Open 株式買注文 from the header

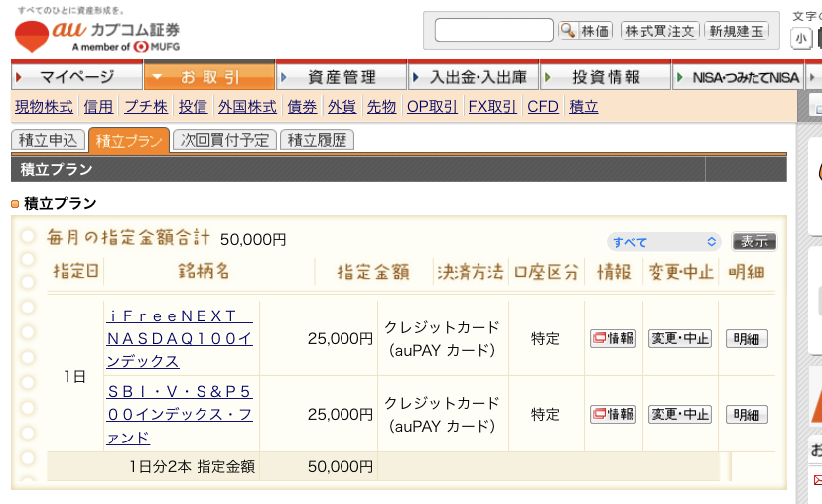coord(660,31)
